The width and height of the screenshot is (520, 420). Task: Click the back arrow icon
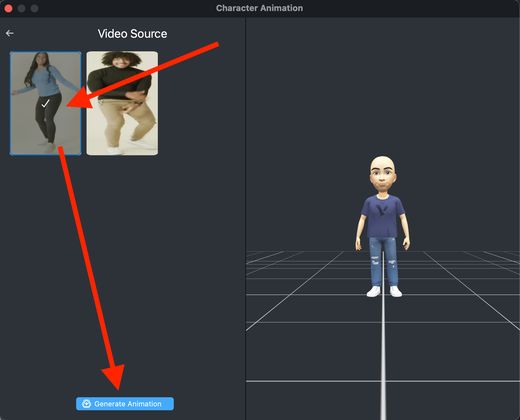click(10, 33)
